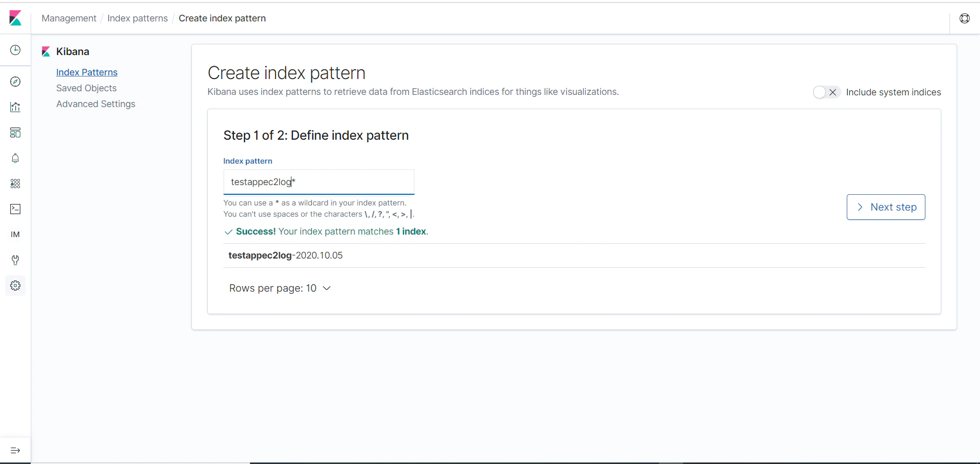Viewport: 980px width, 464px height.
Task: Click the Next step button
Action: click(x=886, y=207)
